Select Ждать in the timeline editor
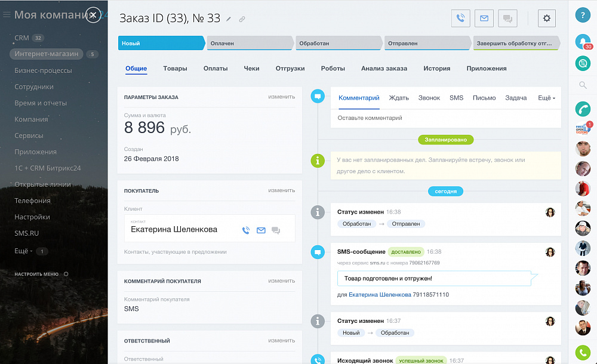 pyautogui.click(x=399, y=98)
